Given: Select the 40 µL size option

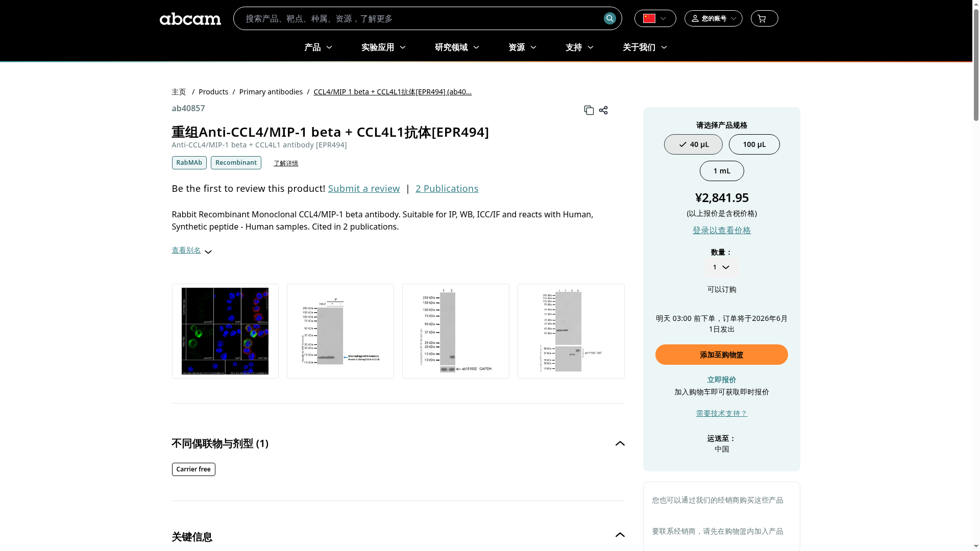Looking at the screenshot, I should [693, 144].
